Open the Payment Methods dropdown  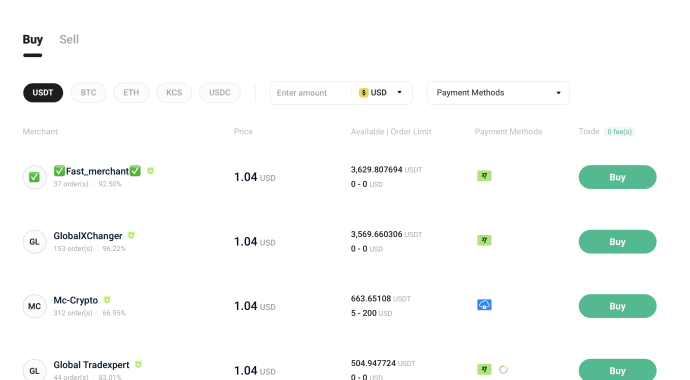[498, 93]
